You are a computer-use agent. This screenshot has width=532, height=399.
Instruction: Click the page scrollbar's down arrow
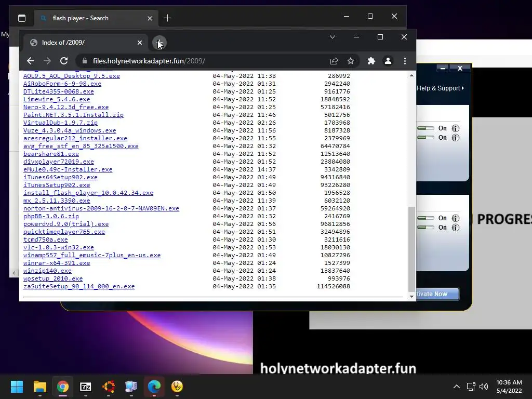tap(411, 297)
